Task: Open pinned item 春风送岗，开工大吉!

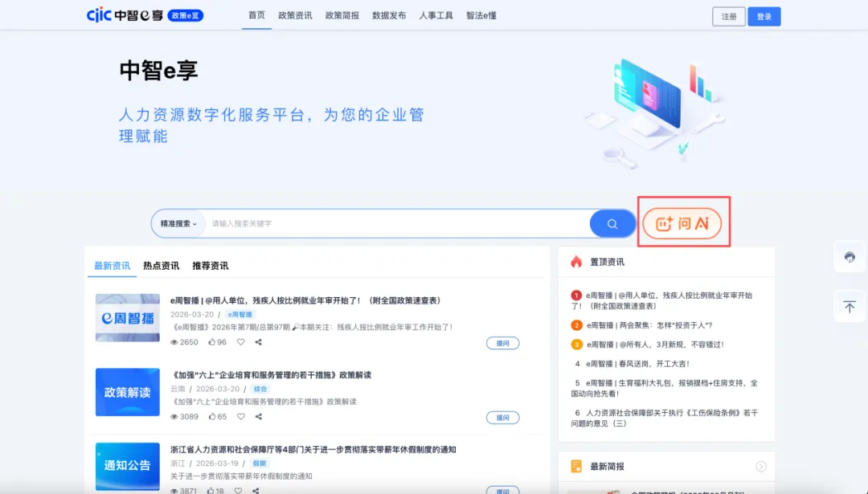Action: point(637,364)
